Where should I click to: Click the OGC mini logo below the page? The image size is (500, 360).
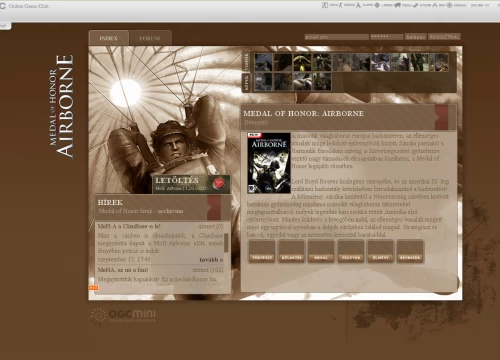(123, 316)
